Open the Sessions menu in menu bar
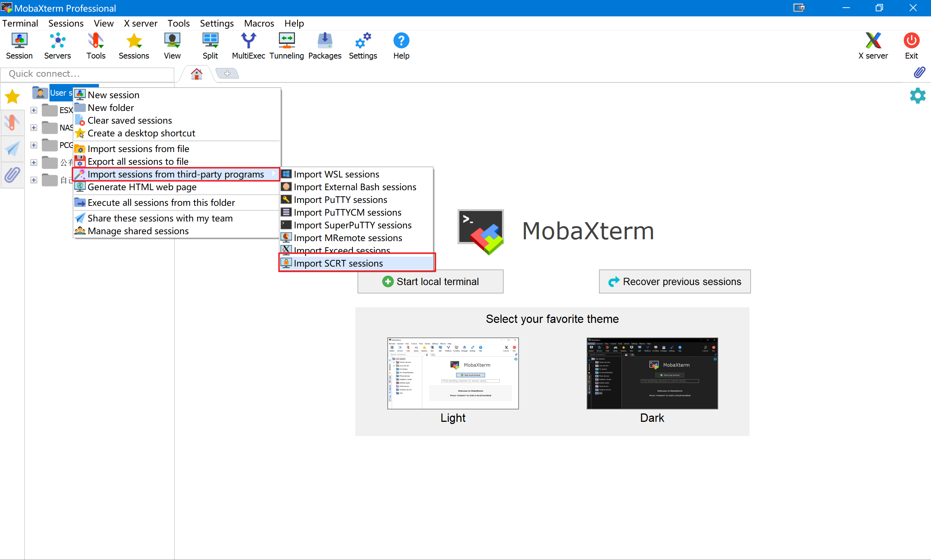The width and height of the screenshot is (931, 560). click(66, 23)
